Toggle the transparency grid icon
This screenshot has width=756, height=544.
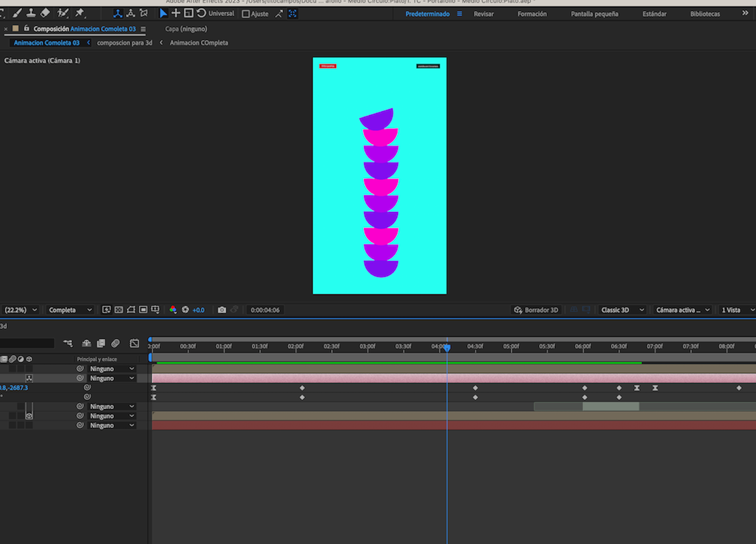119,310
